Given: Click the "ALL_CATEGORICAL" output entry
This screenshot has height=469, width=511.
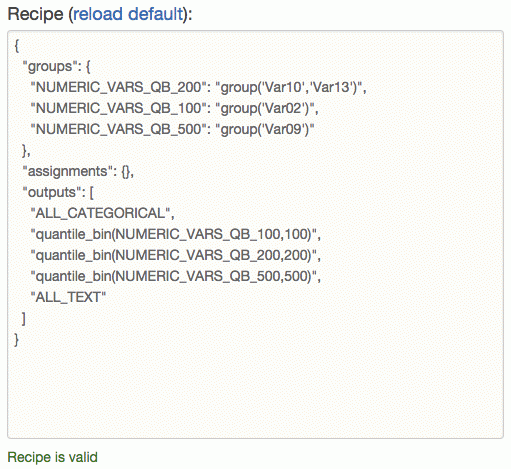Looking at the screenshot, I should click(102, 213).
